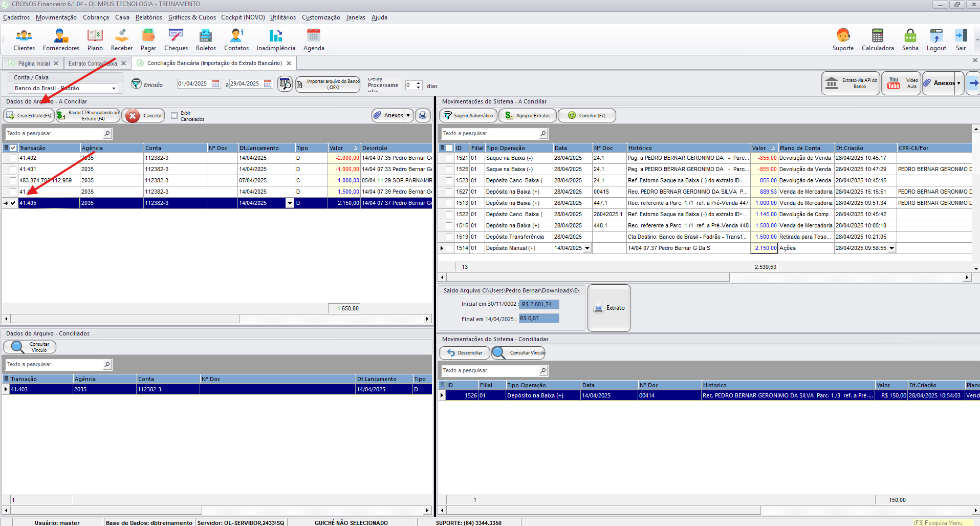980x526 pixels.
Task: Expand the left panel Anexos dropdown arrow
Action: click(x=408, y=115)
